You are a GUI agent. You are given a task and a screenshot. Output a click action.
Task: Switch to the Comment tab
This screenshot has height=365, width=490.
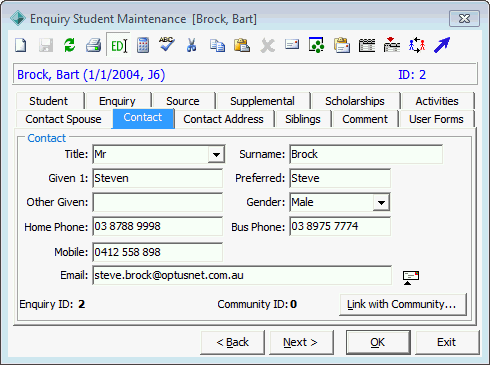pos(365,119)
